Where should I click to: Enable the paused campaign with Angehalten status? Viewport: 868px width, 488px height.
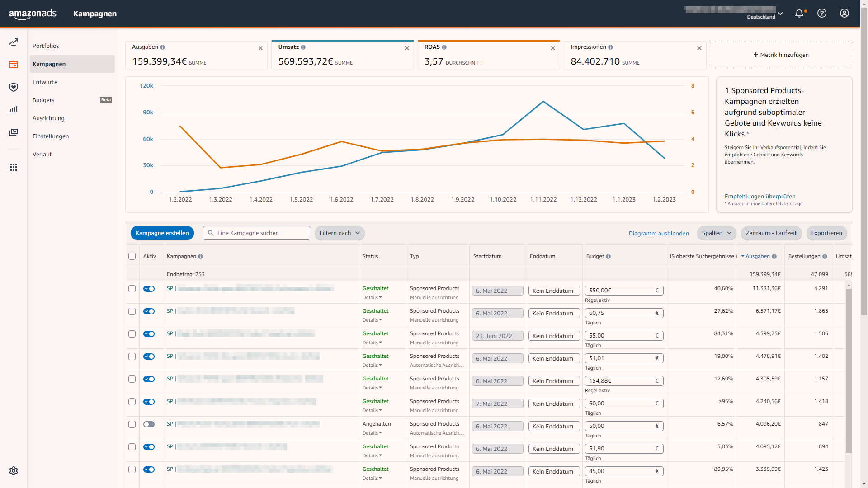coord(149,424)
